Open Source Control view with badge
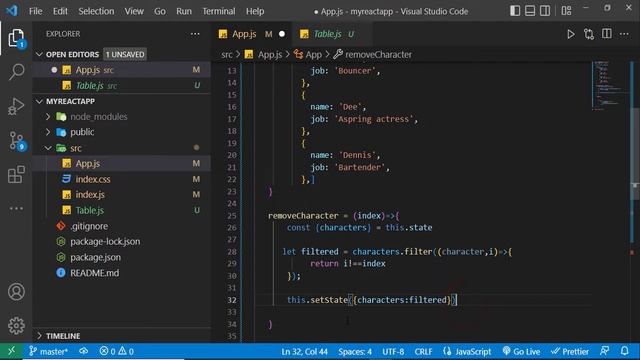Screen dimensions: 640x360 tap(16, 141)
